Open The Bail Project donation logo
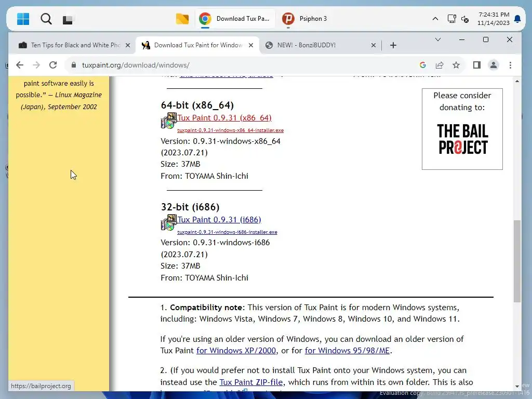The height and width of the screenshot is (399, 532). (x=463, y=139)
